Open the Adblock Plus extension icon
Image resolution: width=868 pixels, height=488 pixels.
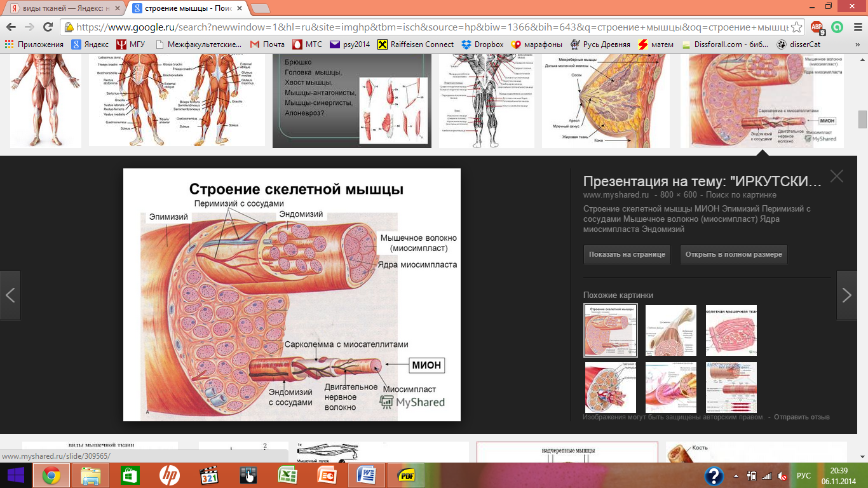(818, 27)
